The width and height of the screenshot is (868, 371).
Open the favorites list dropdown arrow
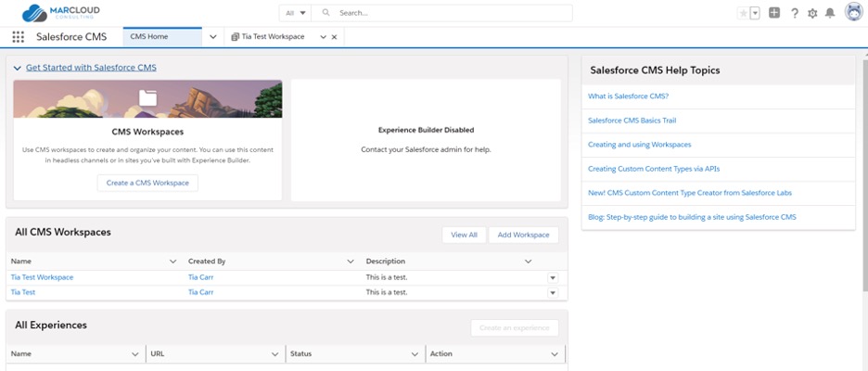pos(755,13)
